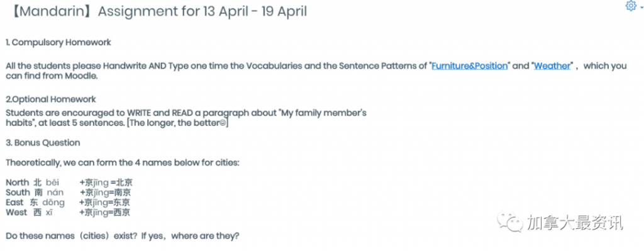Image resolution: width=644 pixels, height=251 pixels.
Task: Select the '2.Optional Homework' heading
Action: click(51, 99)
